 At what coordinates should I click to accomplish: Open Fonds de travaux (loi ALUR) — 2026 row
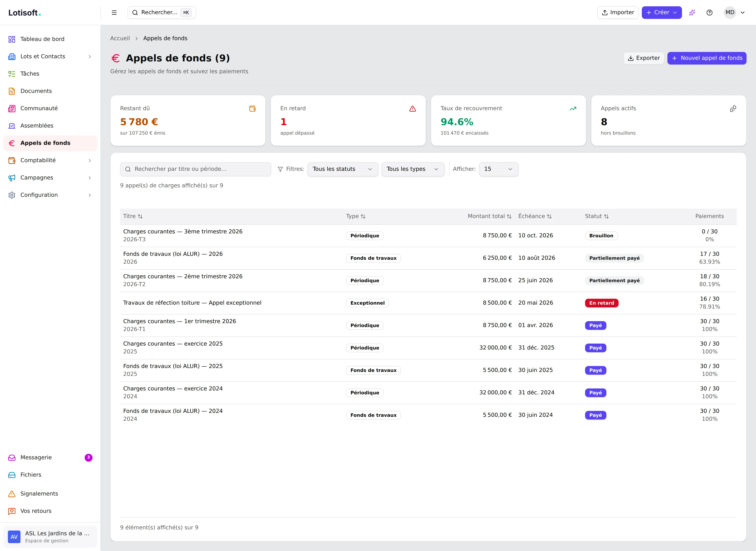click(428, 258)
